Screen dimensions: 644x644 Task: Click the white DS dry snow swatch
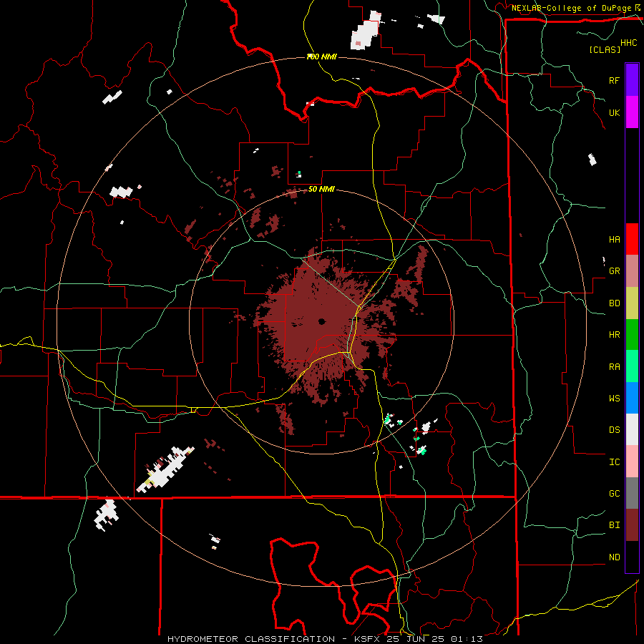point(632,429)
